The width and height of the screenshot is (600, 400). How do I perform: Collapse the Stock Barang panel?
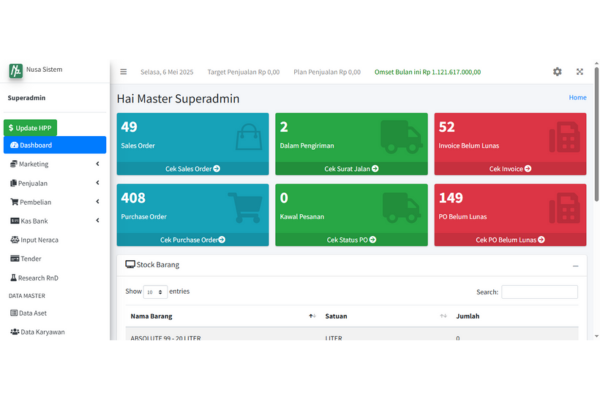coord(575,266)
